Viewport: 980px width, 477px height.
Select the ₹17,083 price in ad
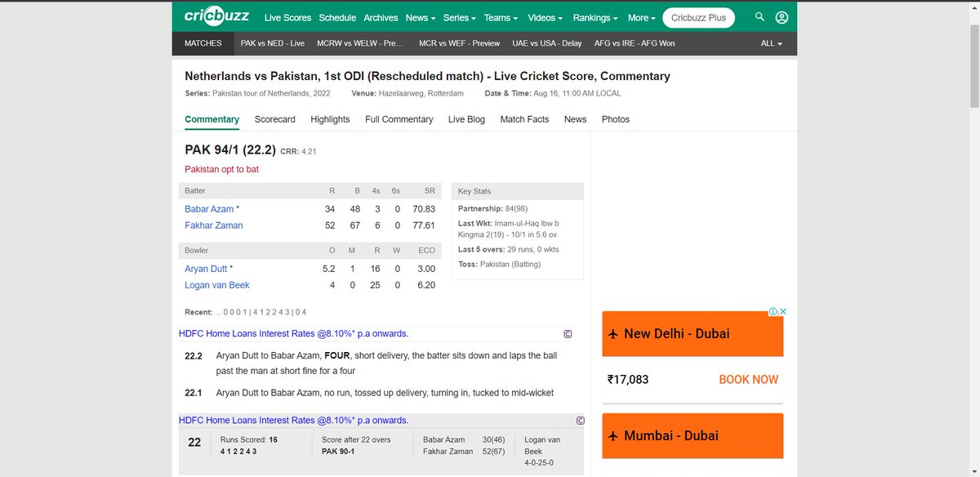[x=628, y=380]
